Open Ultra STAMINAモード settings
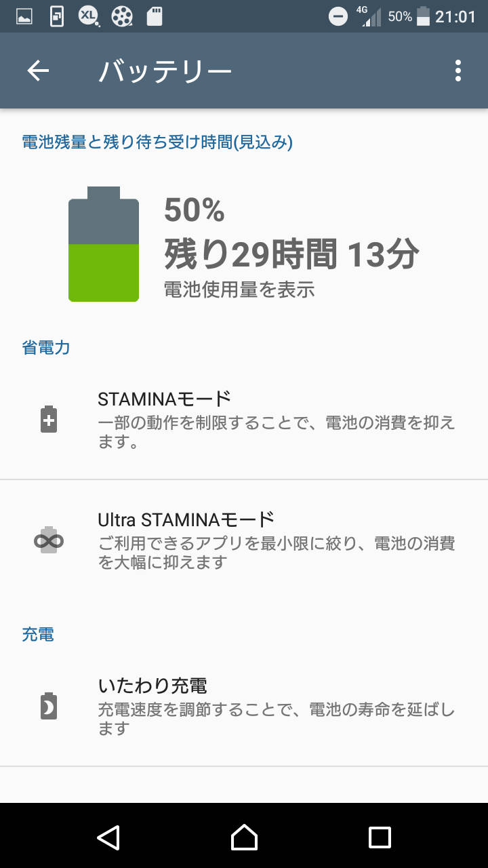 [277, 540]
